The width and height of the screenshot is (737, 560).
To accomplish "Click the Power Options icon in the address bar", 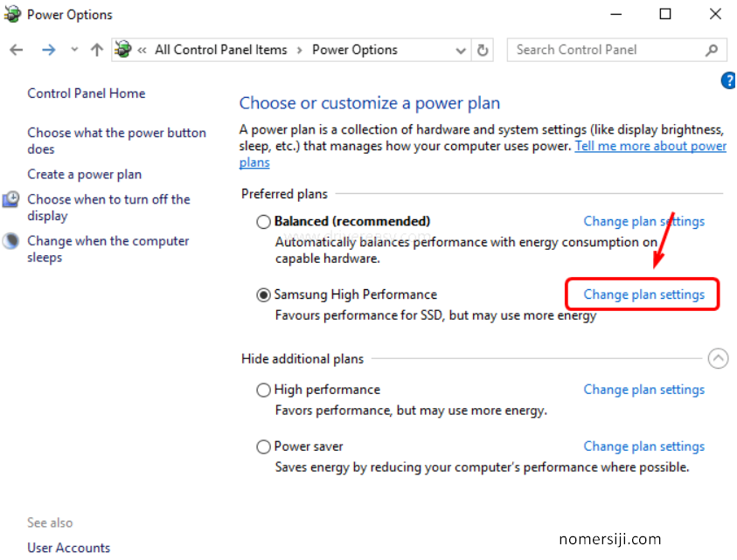I will coord(122,50).
